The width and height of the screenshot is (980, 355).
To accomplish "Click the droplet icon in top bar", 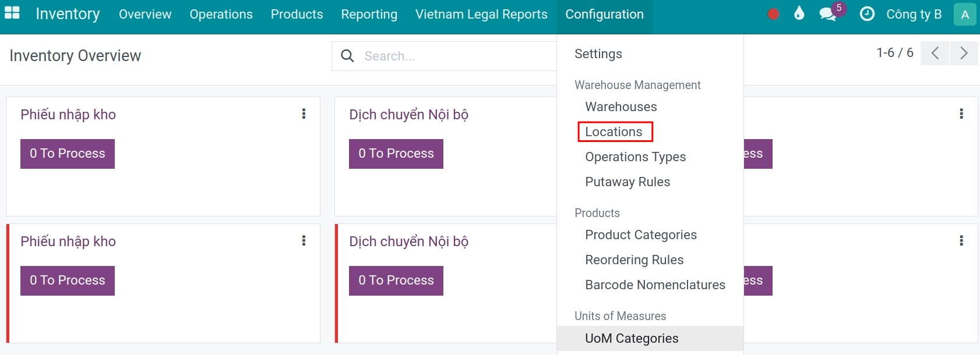I will (x=799, y=13).
